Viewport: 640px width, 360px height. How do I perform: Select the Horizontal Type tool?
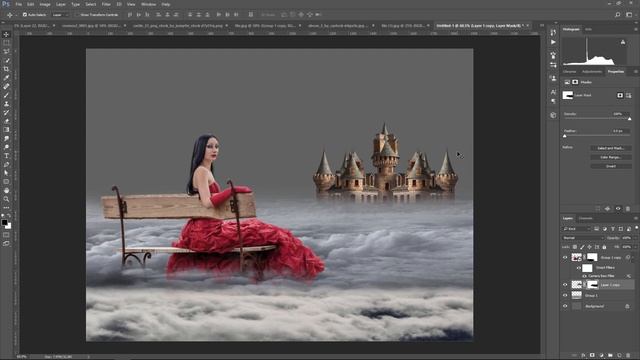click(6, 156)
